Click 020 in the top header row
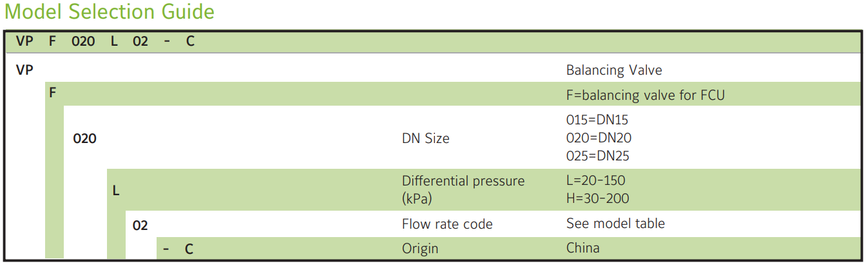 click(84, 42)
